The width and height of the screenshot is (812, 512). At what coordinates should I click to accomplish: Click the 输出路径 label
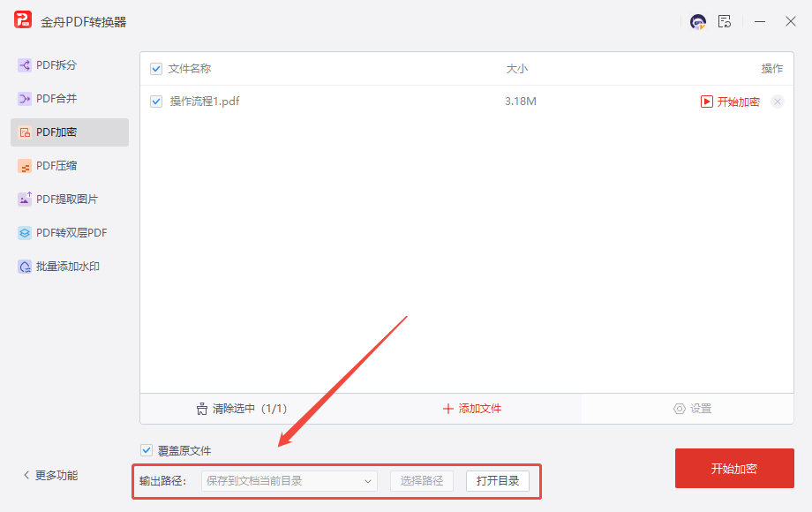pos(162,481)
